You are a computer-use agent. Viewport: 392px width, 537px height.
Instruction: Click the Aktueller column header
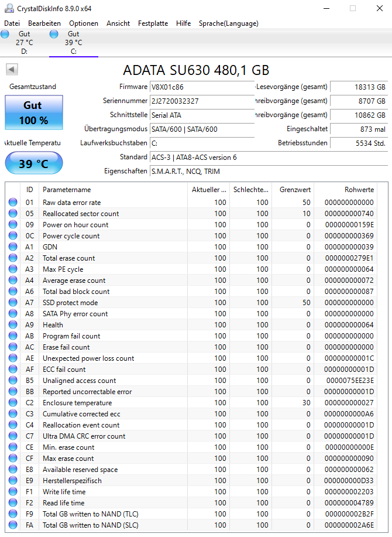209,189
